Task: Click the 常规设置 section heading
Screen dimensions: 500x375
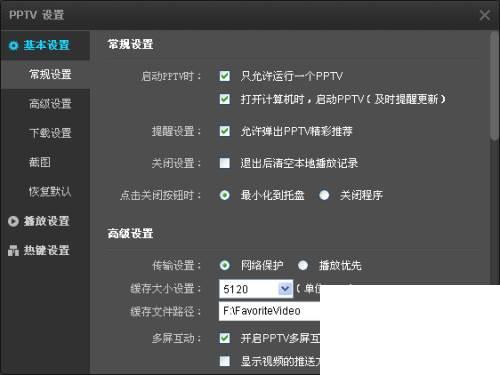Action: [x=130, y=44]
